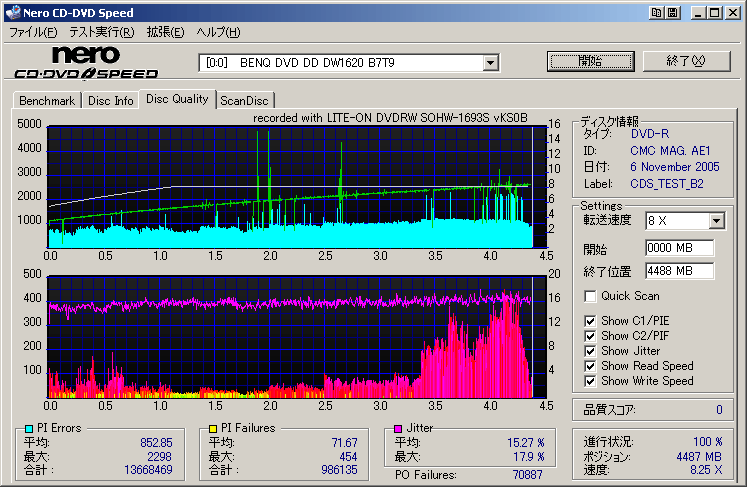Open the 拡張(E) menu

point(165,32)
